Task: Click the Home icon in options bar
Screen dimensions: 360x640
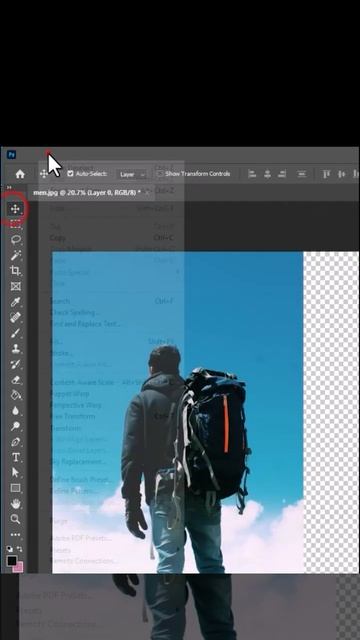Action: coord(20,174)
